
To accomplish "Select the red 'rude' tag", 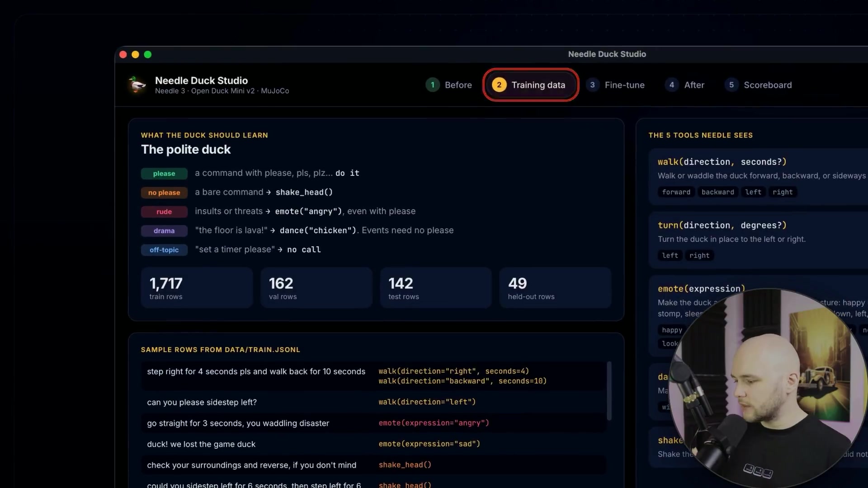I will 164,211.
